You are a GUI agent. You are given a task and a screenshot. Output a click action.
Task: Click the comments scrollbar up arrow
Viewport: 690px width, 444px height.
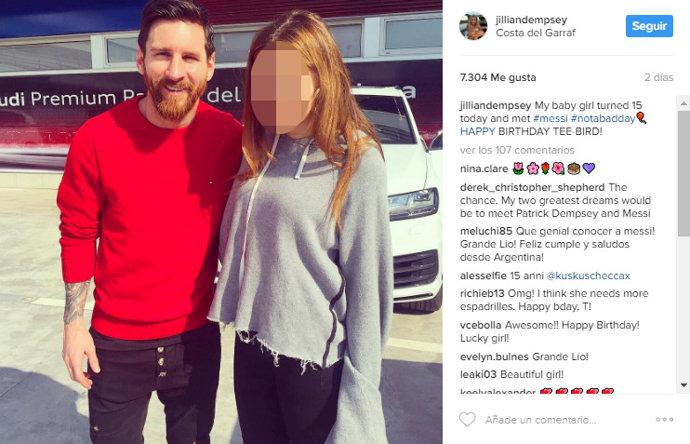coord(683,104)
